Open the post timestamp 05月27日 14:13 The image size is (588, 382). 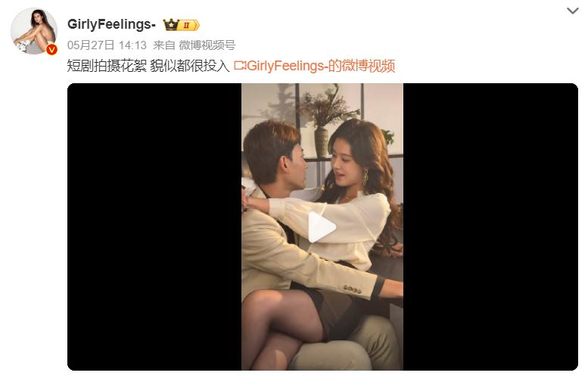(107, 45)
